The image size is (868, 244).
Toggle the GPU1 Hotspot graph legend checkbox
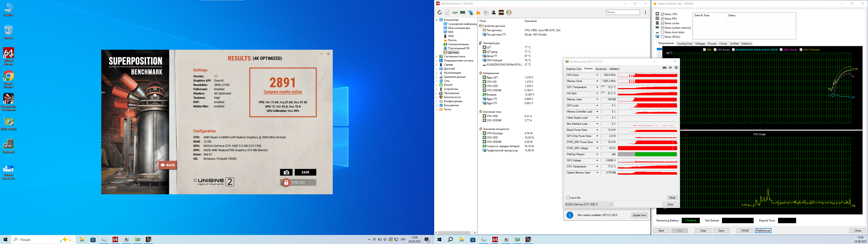pyautogui.click(x=801, y=49)
